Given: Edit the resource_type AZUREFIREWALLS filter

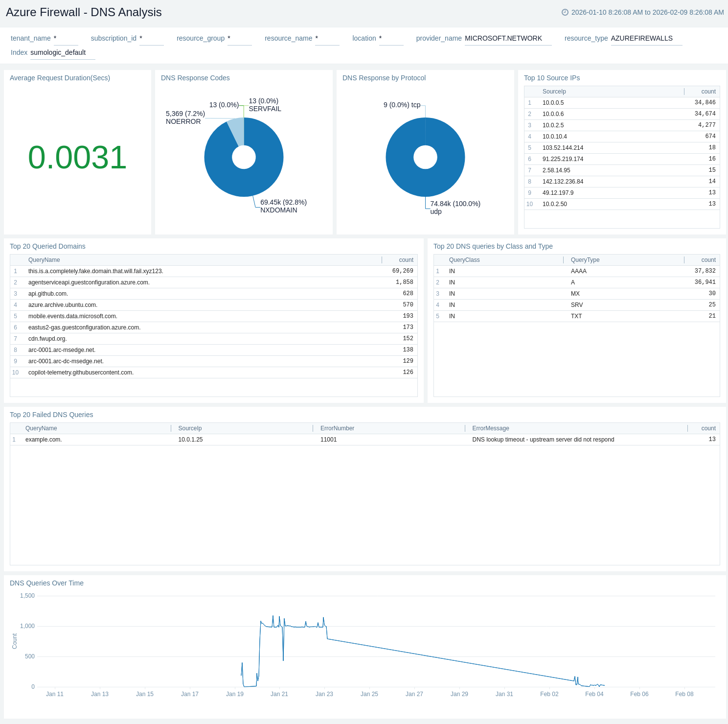Looking at the screenshot, I should click(x=645, y=39).
